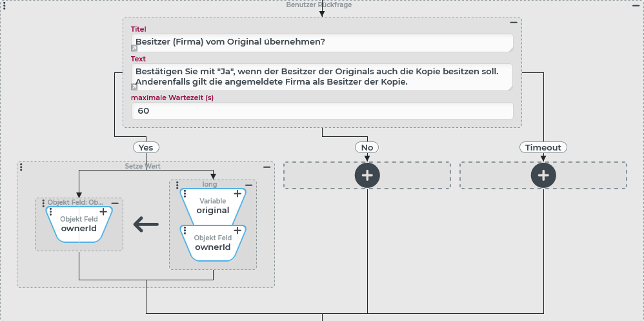
Task: Click plus on left ownerId target block
Action: coord(103,211)
